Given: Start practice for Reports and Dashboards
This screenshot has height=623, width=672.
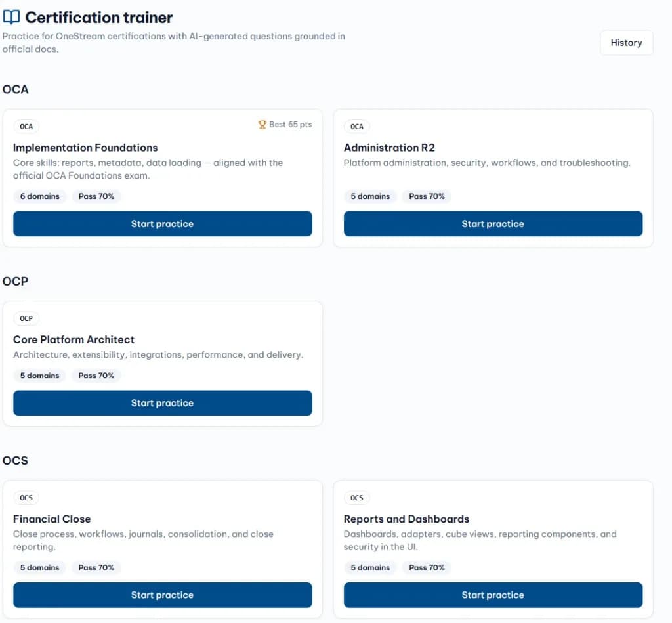Looking at the screenshot, I should tap(493, 595).
